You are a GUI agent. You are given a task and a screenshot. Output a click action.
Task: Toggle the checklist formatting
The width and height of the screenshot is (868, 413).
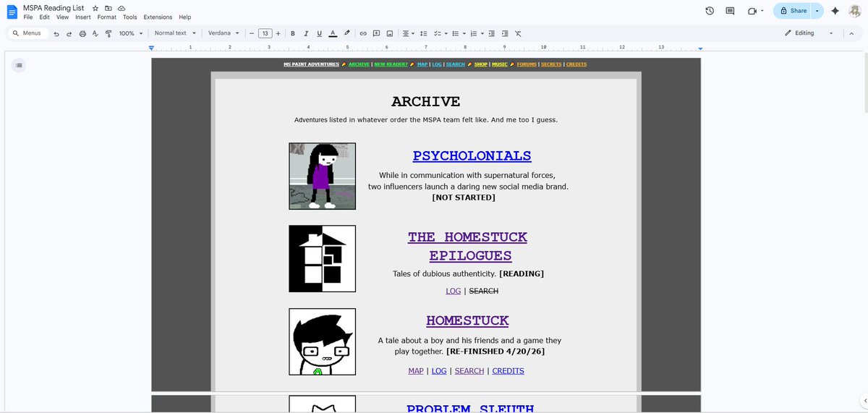point(438,33)
